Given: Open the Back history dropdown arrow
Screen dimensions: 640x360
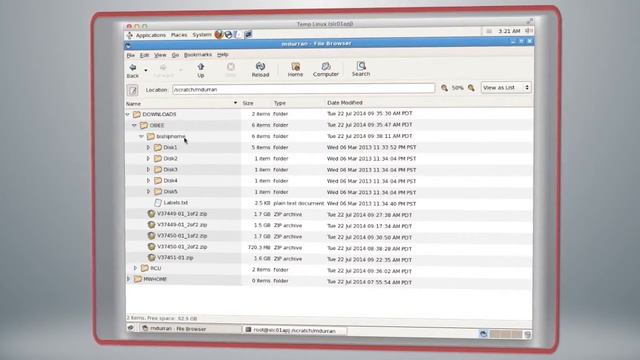Looking at the screenshot, I should click(146, 71).
